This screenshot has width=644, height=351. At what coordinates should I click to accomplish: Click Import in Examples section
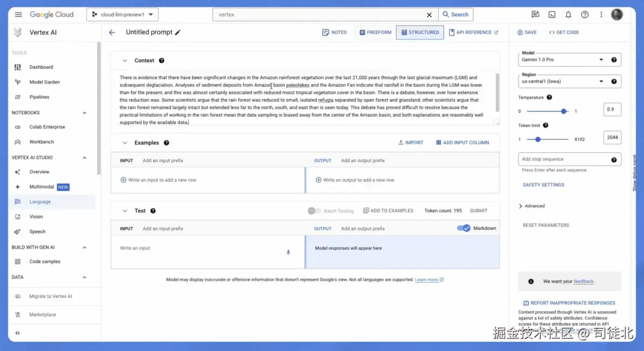pyautogui.click(x=410, y=143)
